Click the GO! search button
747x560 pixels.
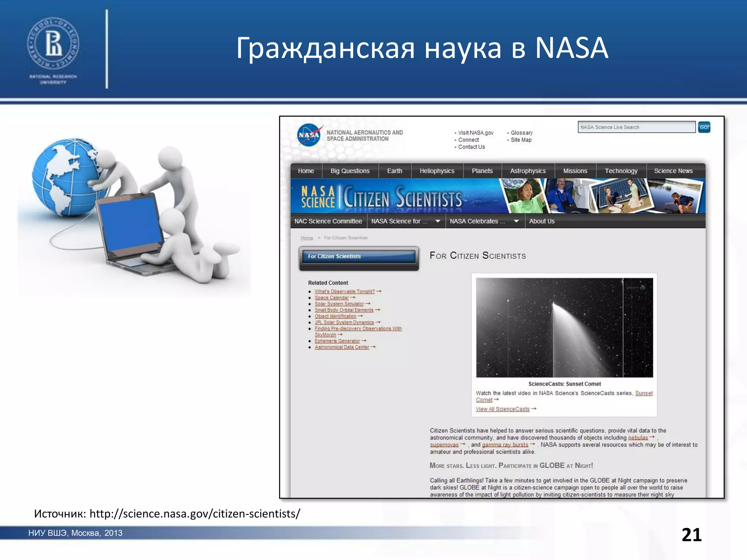coord(704,127)
